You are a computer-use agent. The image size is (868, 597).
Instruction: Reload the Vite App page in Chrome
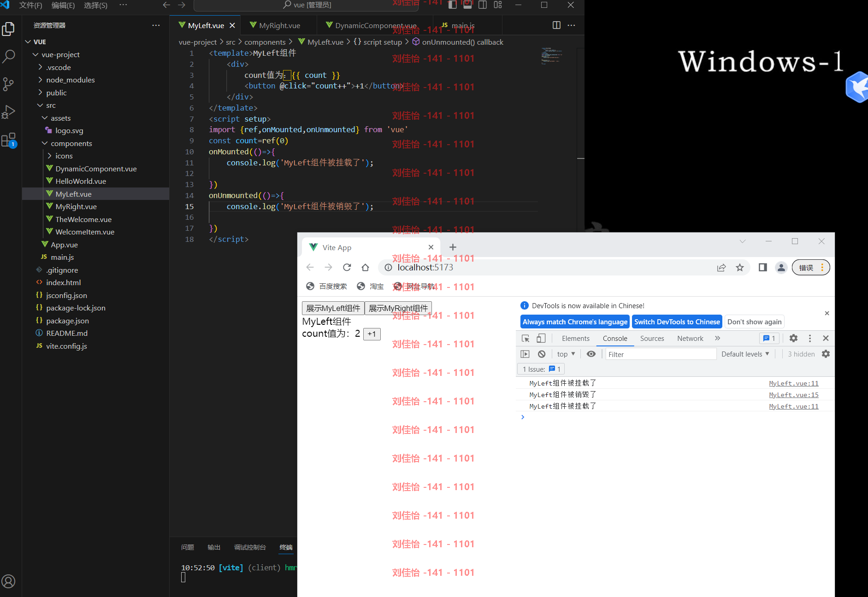click(347, 267)
